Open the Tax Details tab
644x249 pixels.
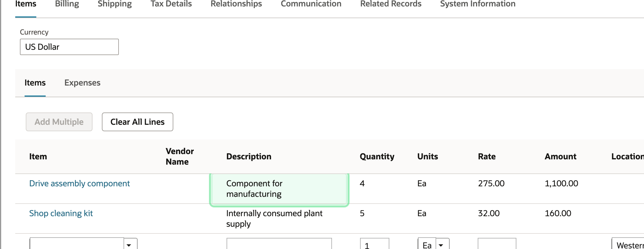tap(171, 4)
